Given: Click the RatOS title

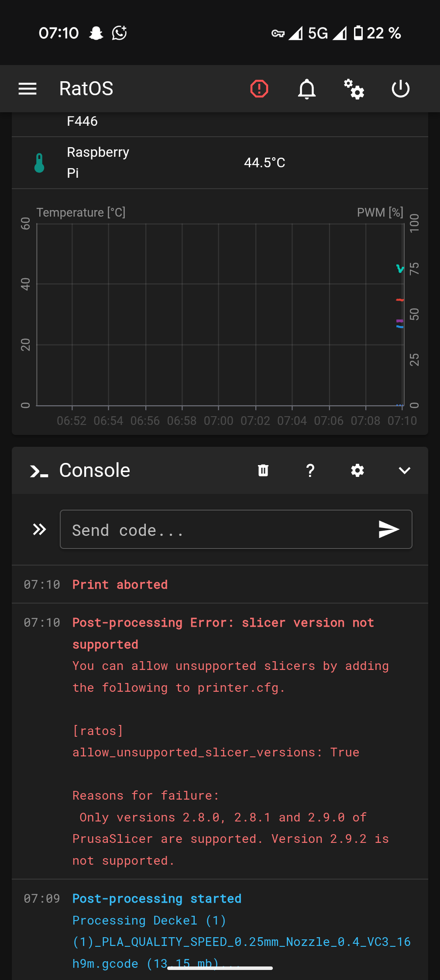Looking at the screenshot, I should (86, 89).
